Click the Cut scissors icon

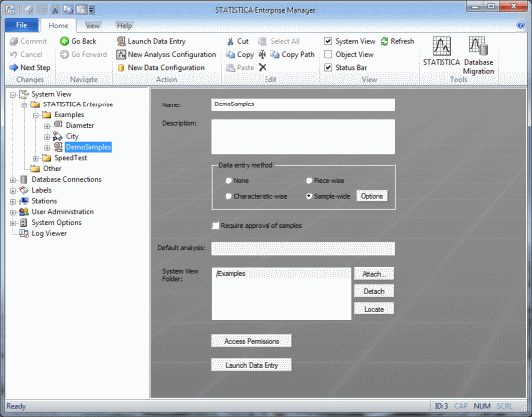click(x=230, y=41)
